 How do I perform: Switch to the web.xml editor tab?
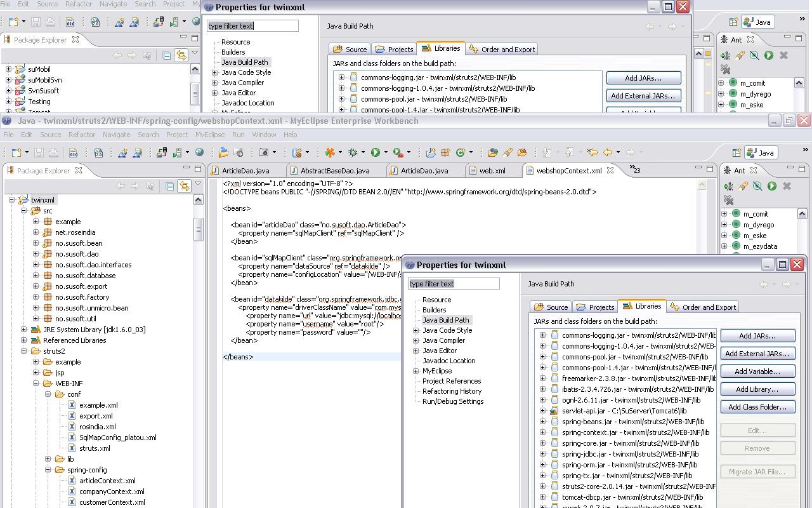point(492,170)
